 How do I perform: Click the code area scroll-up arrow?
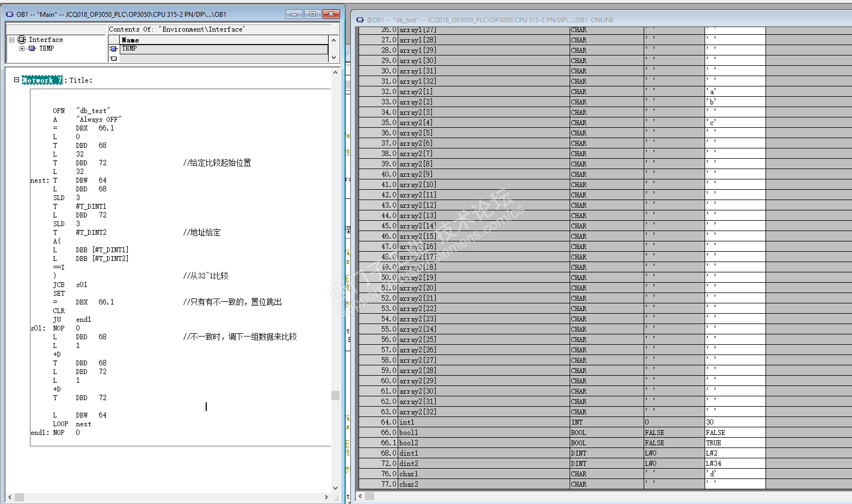click(335, 72)
